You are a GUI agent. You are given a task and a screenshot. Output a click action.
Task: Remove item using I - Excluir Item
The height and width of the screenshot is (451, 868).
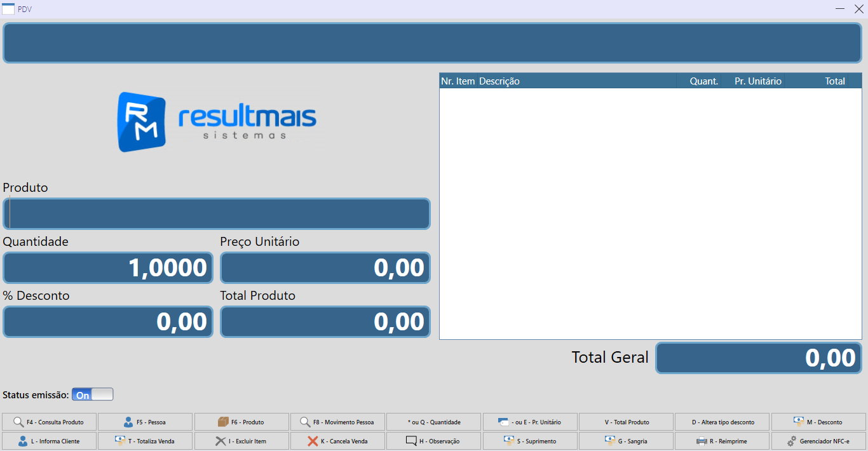tap(241, 441)
